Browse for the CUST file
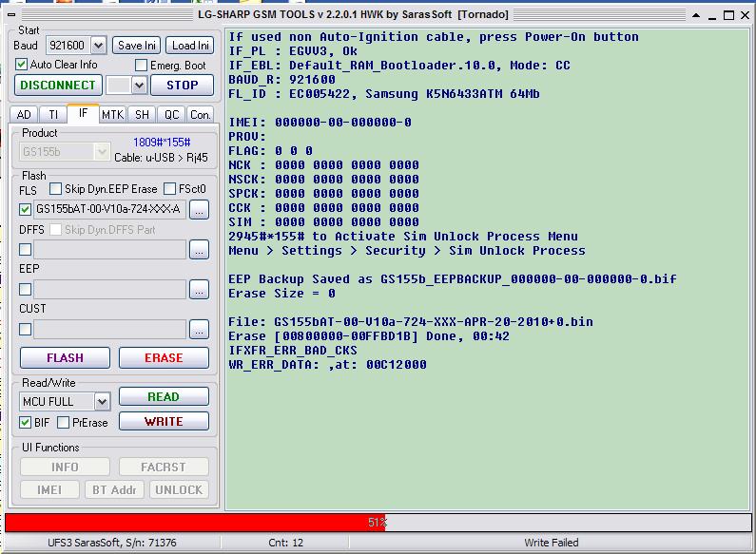The height and width of the screenshot is (554, 756). (199, 330)
